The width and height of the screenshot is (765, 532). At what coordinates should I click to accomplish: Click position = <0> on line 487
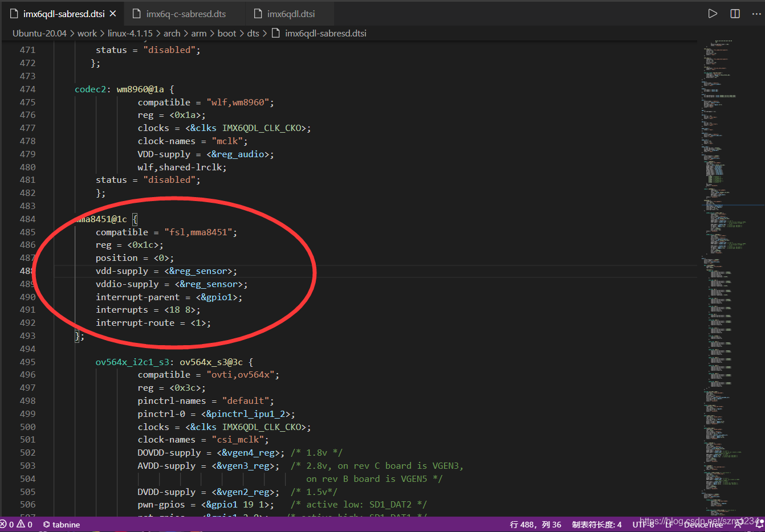[135, 258]
